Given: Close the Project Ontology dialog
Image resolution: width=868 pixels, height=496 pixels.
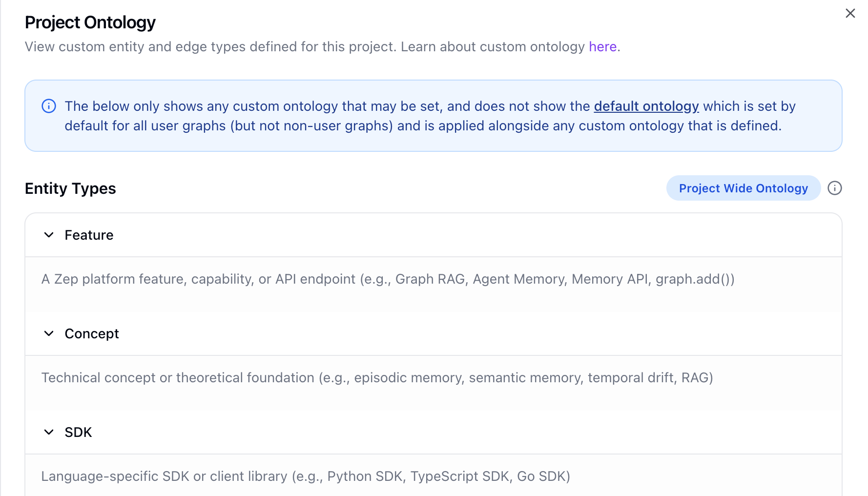Looking at the screenshot, I should click(x=850, y=14).
